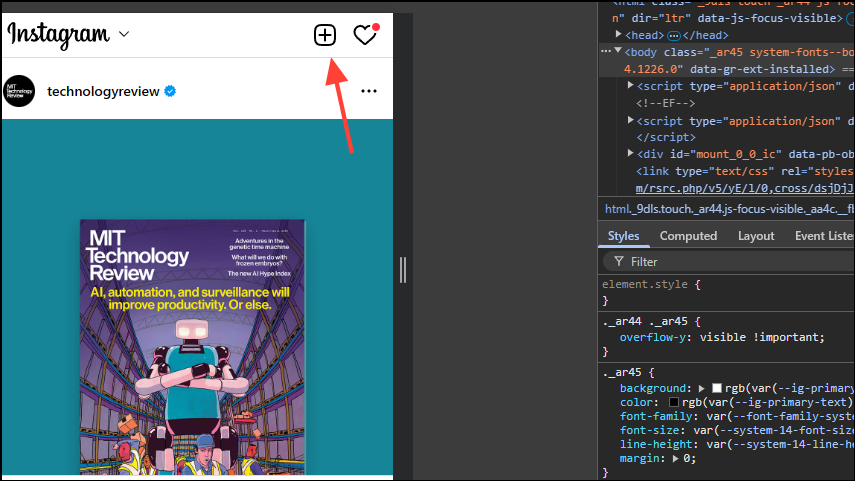Expand the margin property triangle
Screen dimensions: 855x481
(x=676, y=459)
